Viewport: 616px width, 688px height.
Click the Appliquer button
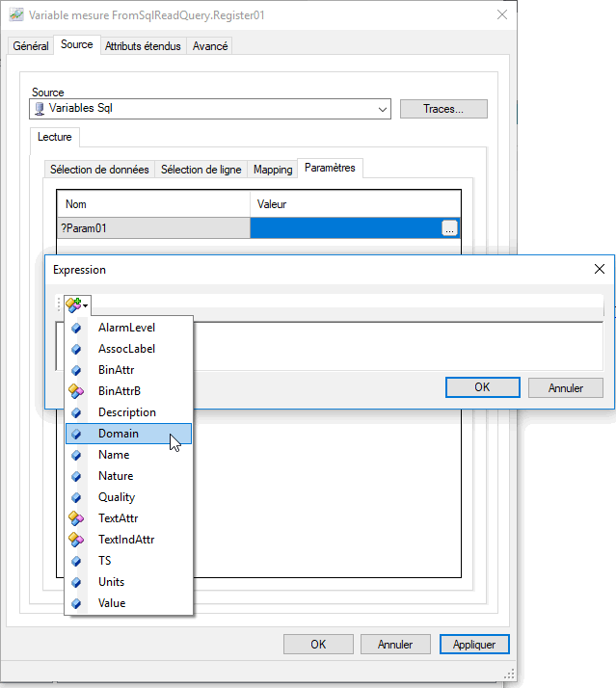[x=474, y=645]
